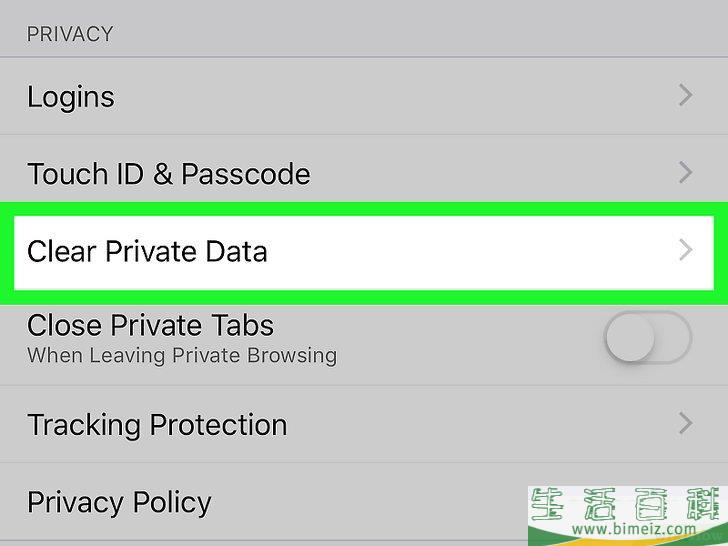Tap the chevron in Clear Private Data row

pyautogui.click(x=686, y=250)
